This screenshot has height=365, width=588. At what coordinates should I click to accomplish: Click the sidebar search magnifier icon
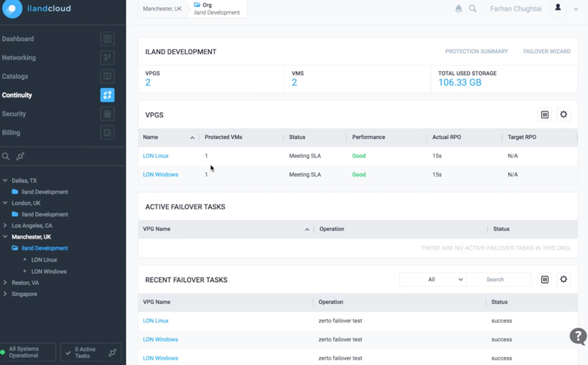(x=6, y=156)
